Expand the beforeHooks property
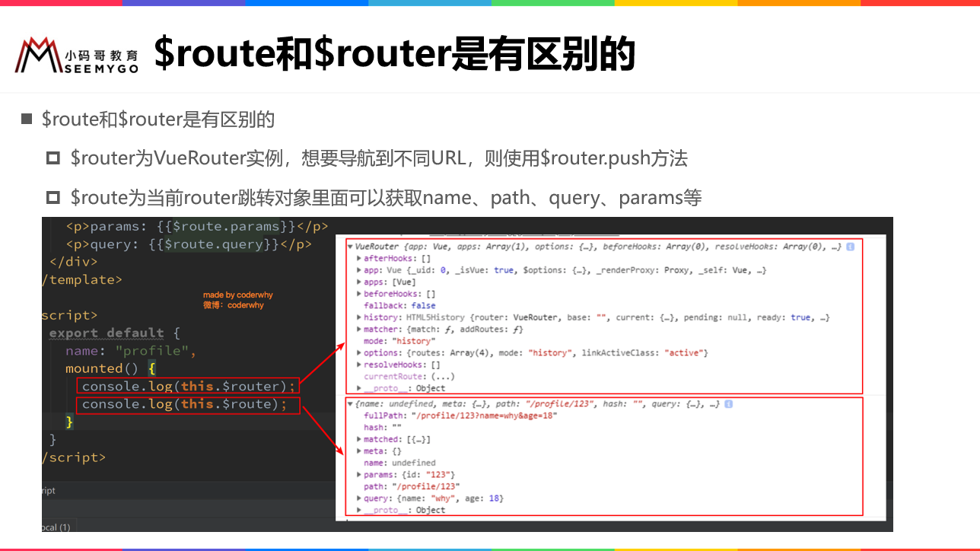Viewport: 980px width, 551px height. click(358, 294)
